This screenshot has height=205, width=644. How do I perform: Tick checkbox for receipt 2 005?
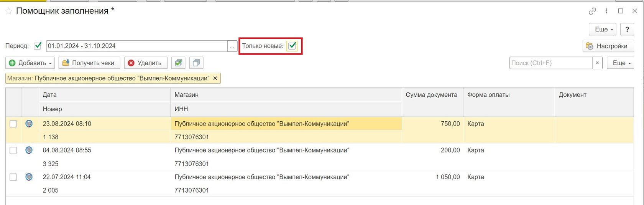tap(13, 177)
